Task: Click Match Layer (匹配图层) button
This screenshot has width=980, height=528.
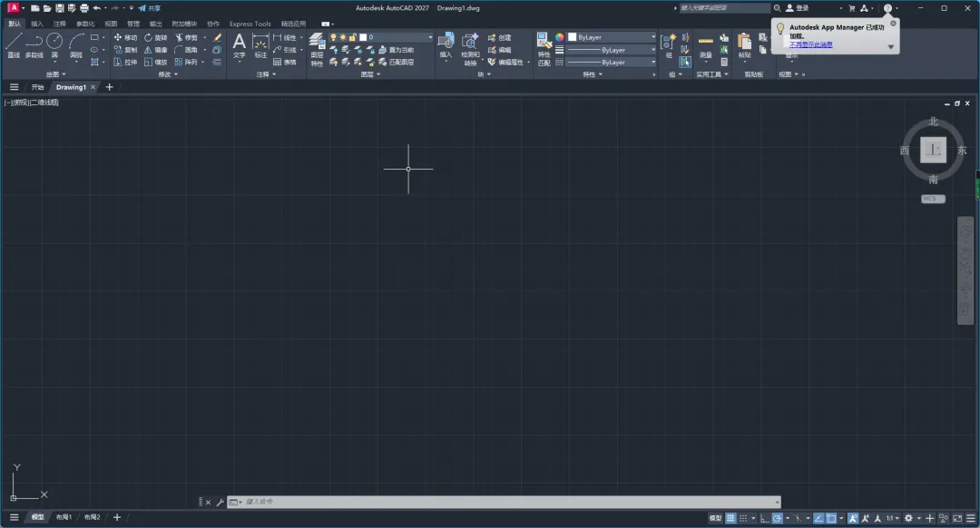Action: [x=397, y=62]
